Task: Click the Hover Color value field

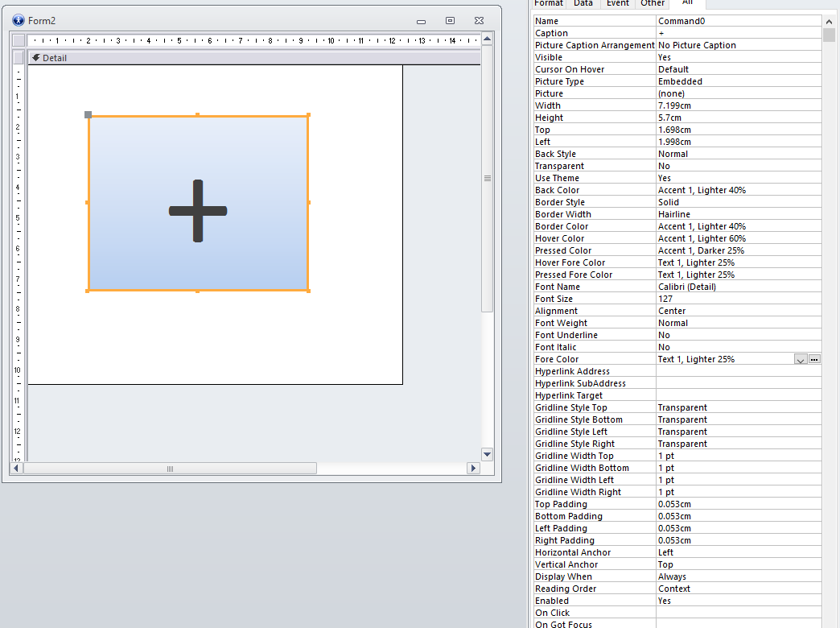Action: (739, 238)
